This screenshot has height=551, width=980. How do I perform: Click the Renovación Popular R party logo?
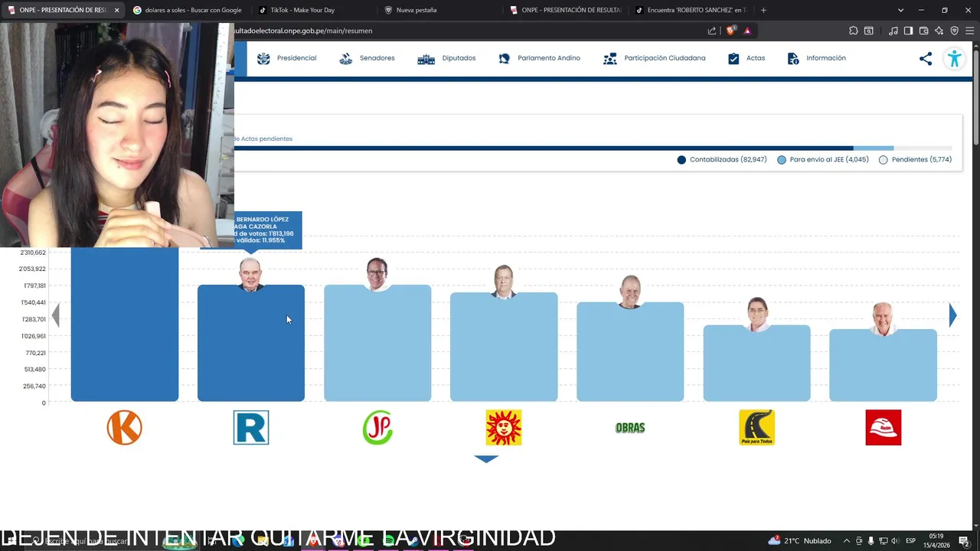(251, 427)
